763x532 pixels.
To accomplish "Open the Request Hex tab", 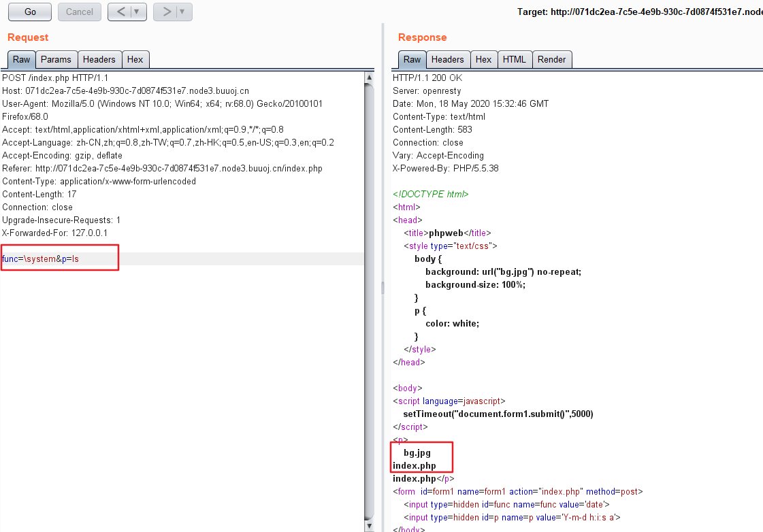I will point(135,59).
